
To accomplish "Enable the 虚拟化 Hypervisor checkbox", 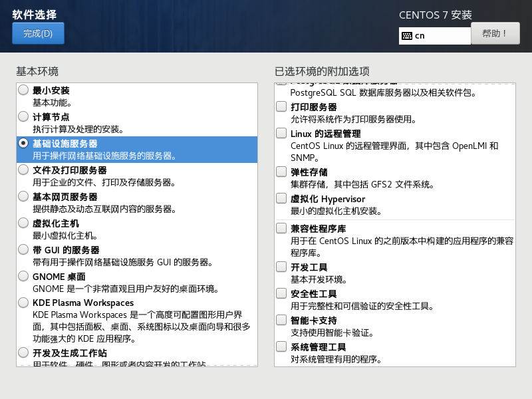I will point(281,198).
